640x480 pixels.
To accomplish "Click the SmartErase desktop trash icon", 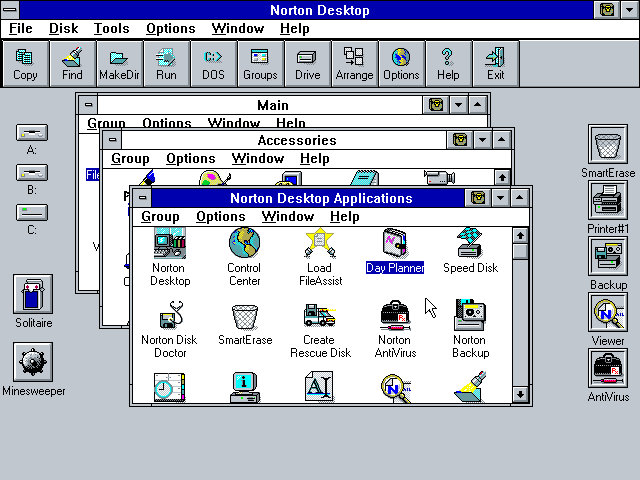I will coord(608,144).
